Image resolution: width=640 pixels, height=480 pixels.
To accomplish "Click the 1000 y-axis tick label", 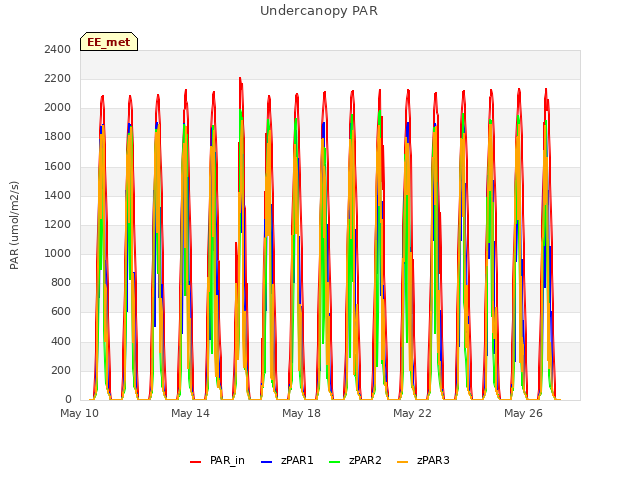I will (58, 253).
